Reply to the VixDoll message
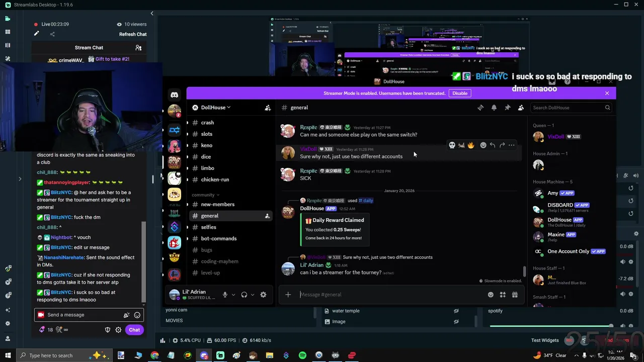This screenshot has height=362, width=644. (493, 145)
